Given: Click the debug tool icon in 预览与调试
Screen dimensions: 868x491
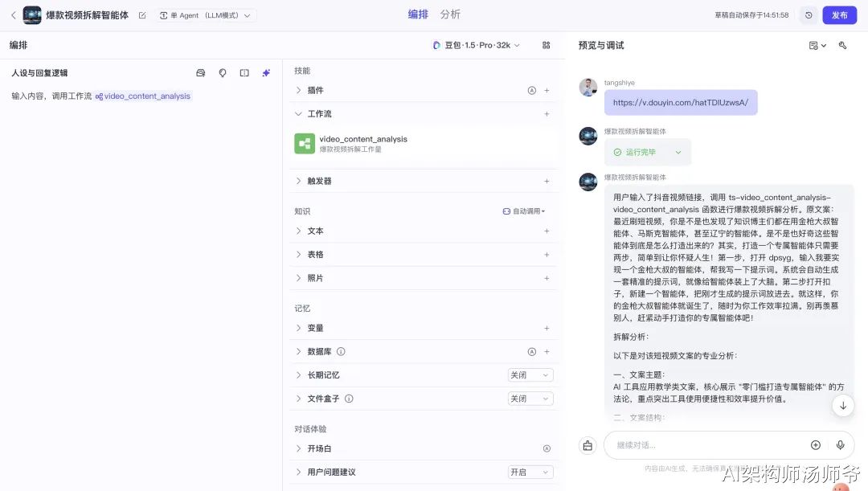Looking at the screenshot, I should click(842, 45).
